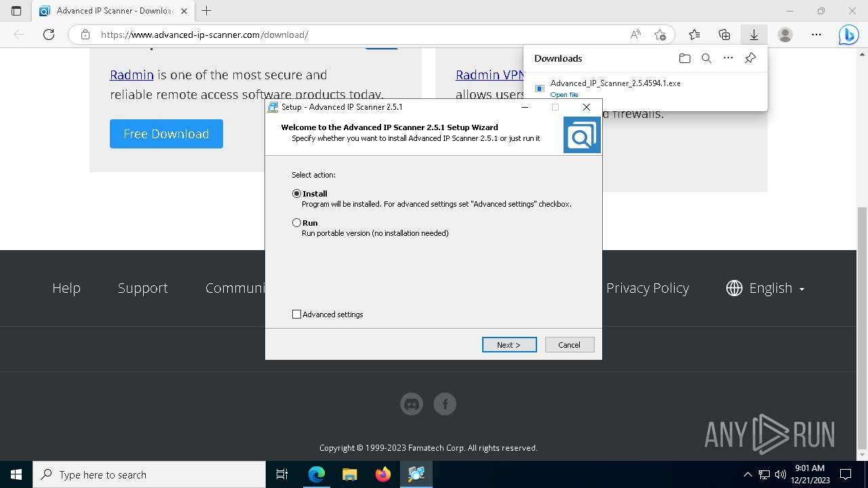Click the Read aloud icon in address bar

tap(635, 35)
